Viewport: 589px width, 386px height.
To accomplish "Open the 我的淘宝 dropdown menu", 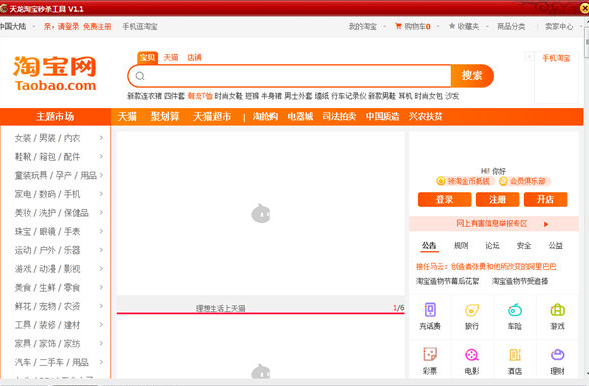I will (367, 26).
